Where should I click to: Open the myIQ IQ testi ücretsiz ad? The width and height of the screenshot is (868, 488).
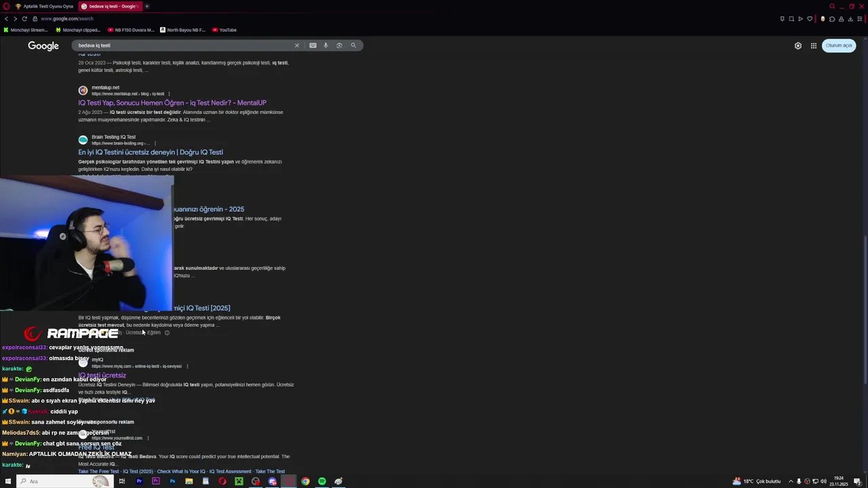(x=102, y=375)
